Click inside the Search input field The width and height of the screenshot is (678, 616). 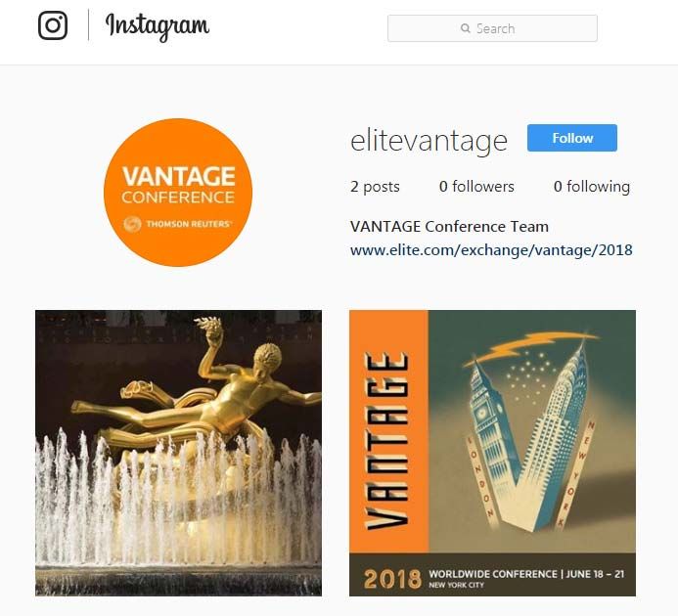492,28
